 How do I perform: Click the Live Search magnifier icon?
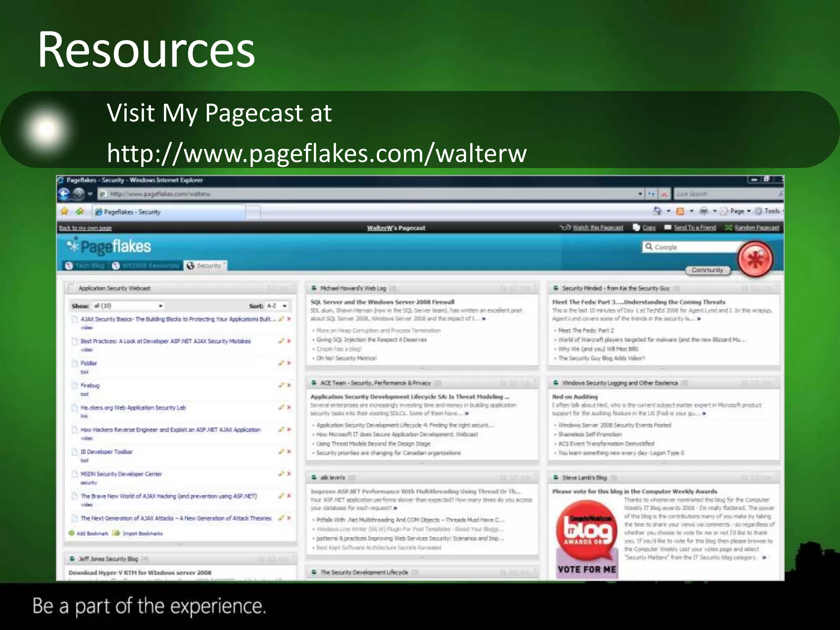coord(781,194)
